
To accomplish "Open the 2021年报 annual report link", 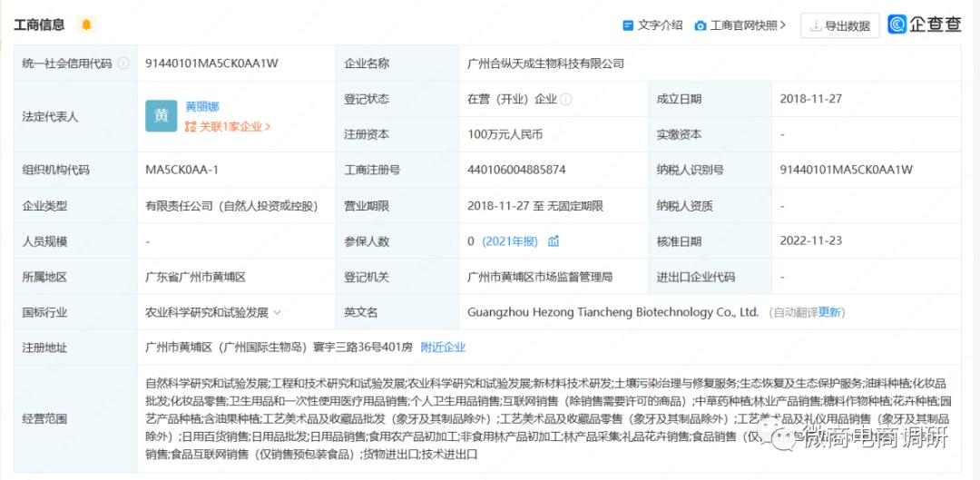I will pyautogui.click(x=510, y=241).
